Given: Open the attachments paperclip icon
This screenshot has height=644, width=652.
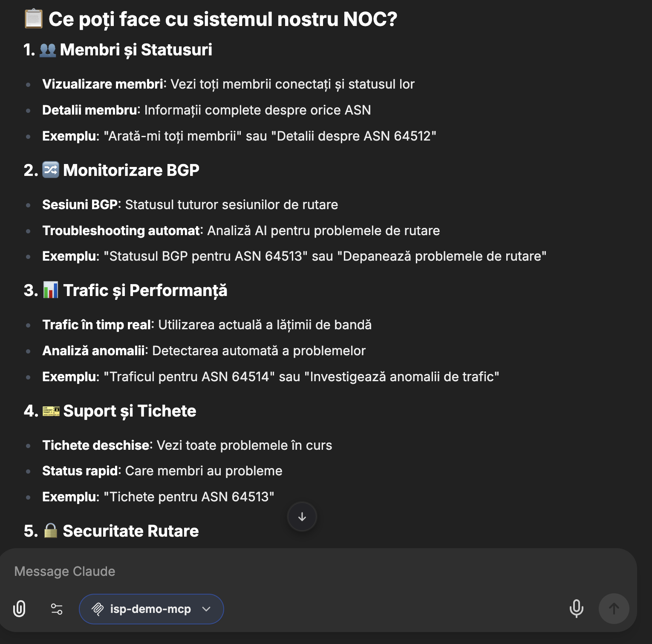Looking at the screenshot, I should (19, 609).
